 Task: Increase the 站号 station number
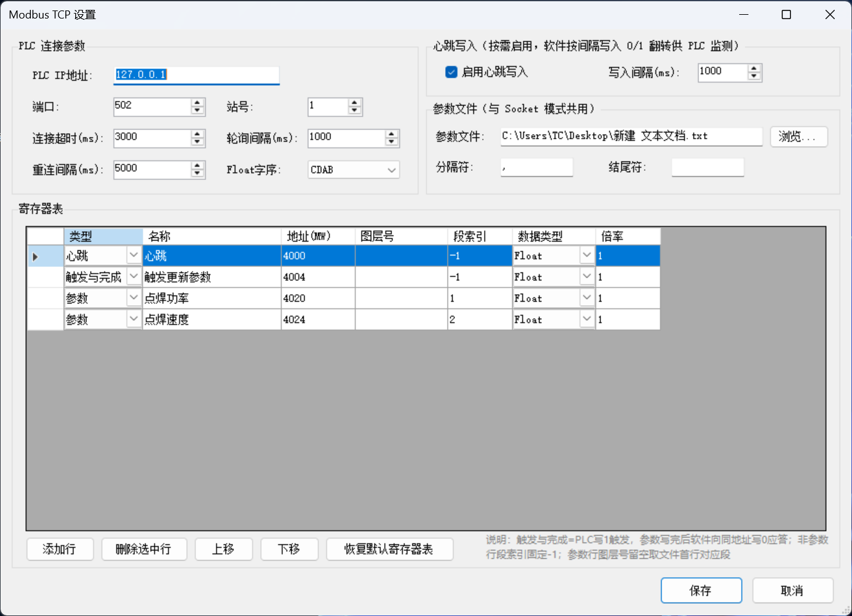click(x=354, y=102)
